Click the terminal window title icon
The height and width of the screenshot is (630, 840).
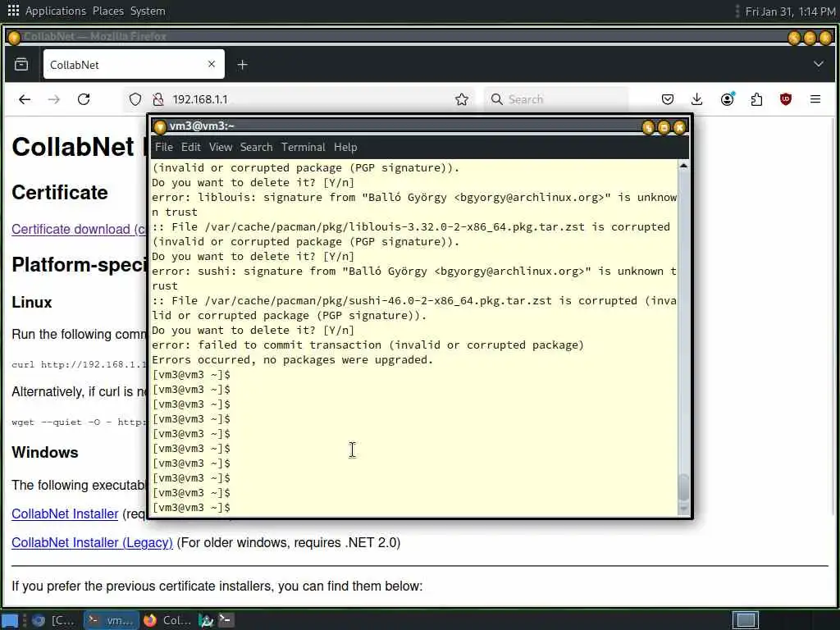click(x=160, y=127)
